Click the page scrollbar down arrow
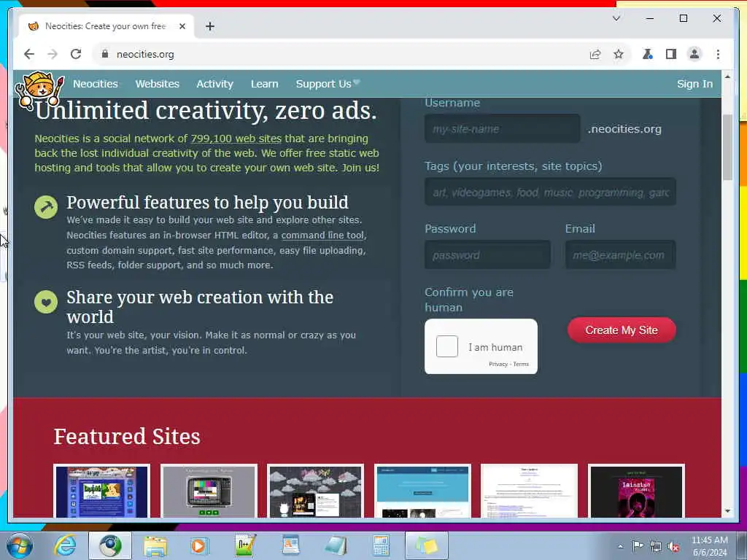Viewport: 747px width, 560px height. click(x=727, y=511)
